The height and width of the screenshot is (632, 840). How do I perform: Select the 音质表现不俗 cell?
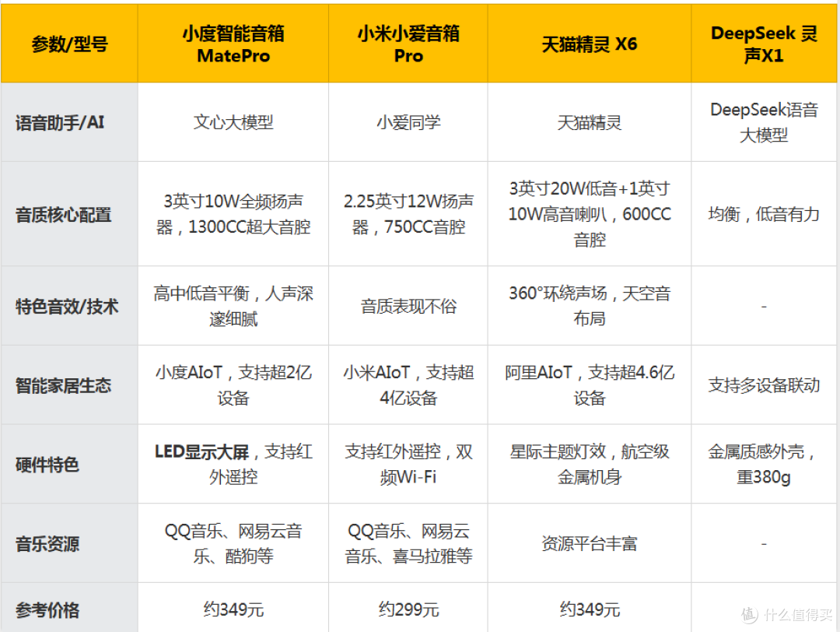408,306
